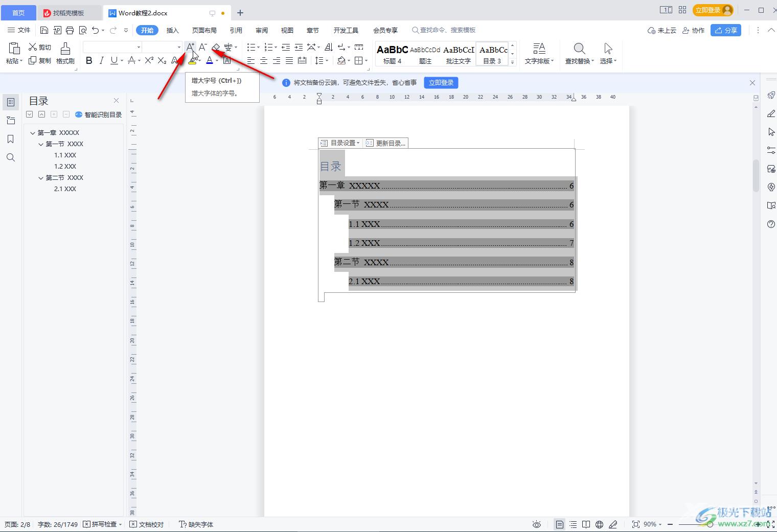Click the 分享 share button
777x532 pixels.
click(x=726, y=30)
